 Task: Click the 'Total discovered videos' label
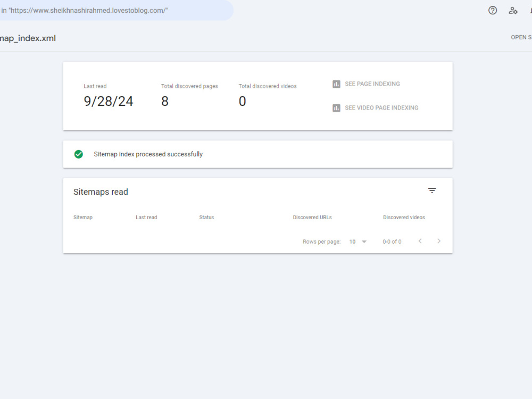point(268,86)
